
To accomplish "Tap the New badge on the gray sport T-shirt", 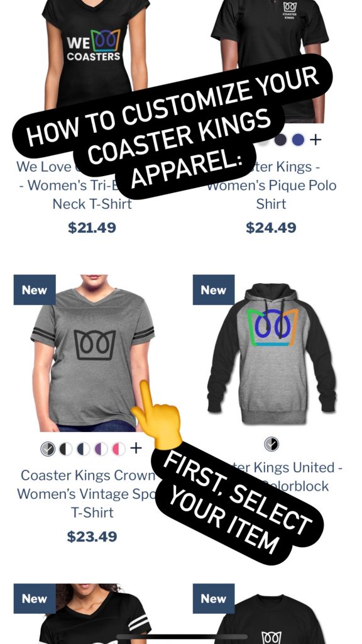I will (x=35, y=289).
